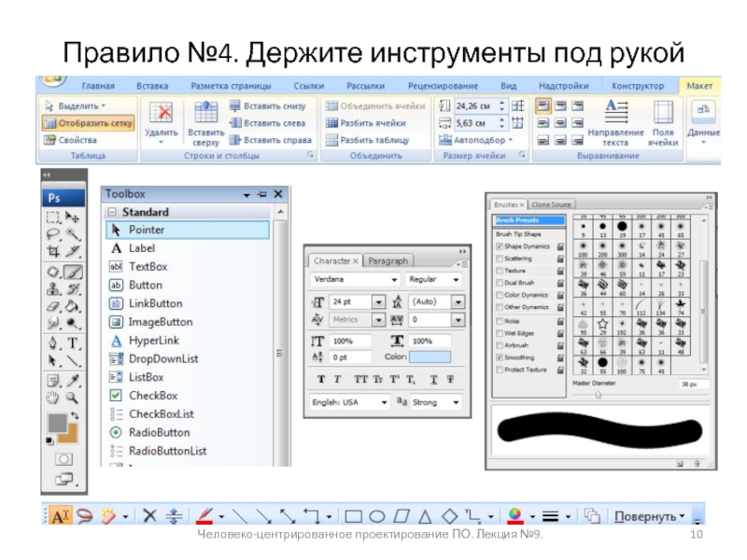
Task: Switch to the Разметка страницы tab
Action: 231,86
